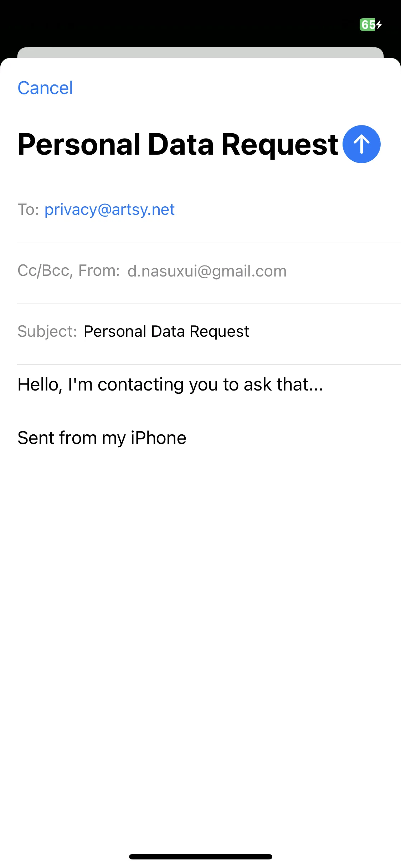Image resolution: width=401 pixels, height=868 pixels.
Task: Place cursor in the Hello message body line
Action: pyautogui.click(x=170, y=385)
